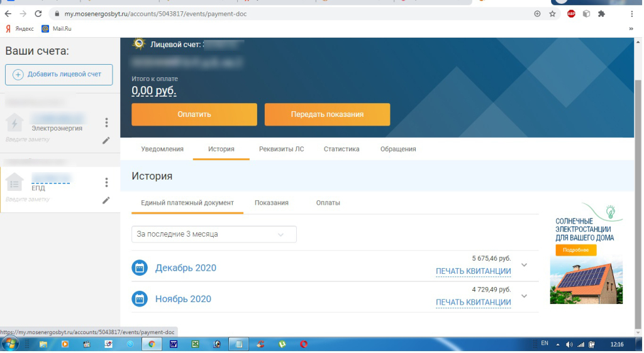Click the AdBlock Plus extension icon
The height and width of the screenshot is (353, 644).
(571, 14)
